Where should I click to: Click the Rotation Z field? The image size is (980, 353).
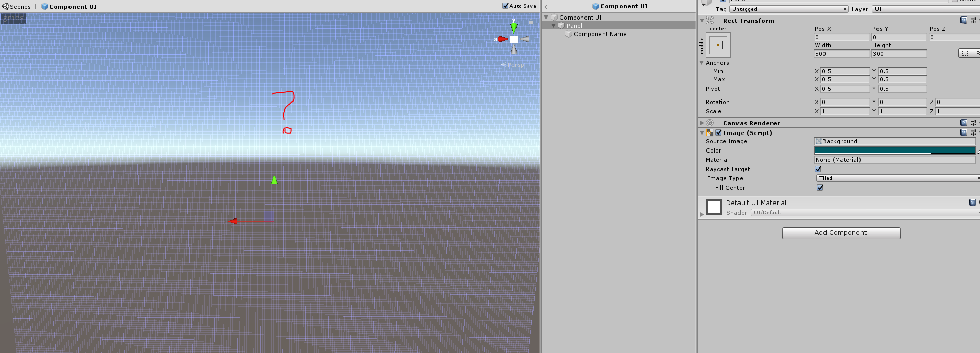[957, 102]
